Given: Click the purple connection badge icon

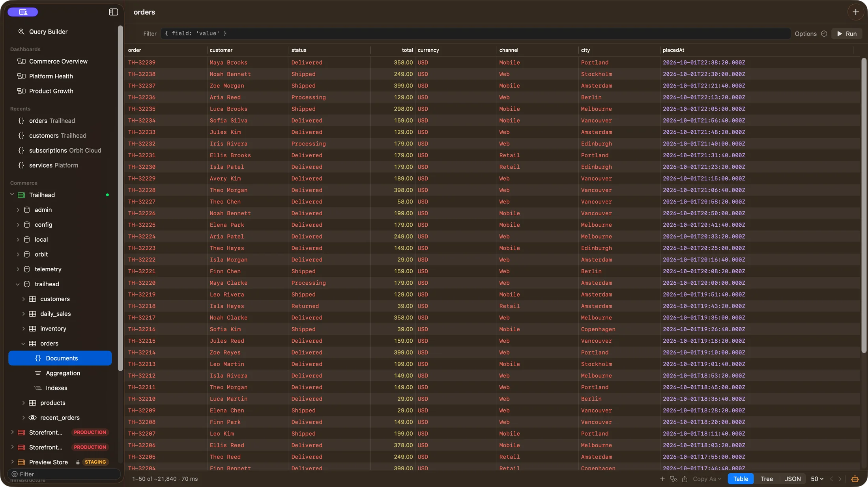Looking at the screenshot, I should tap(23, 12).
